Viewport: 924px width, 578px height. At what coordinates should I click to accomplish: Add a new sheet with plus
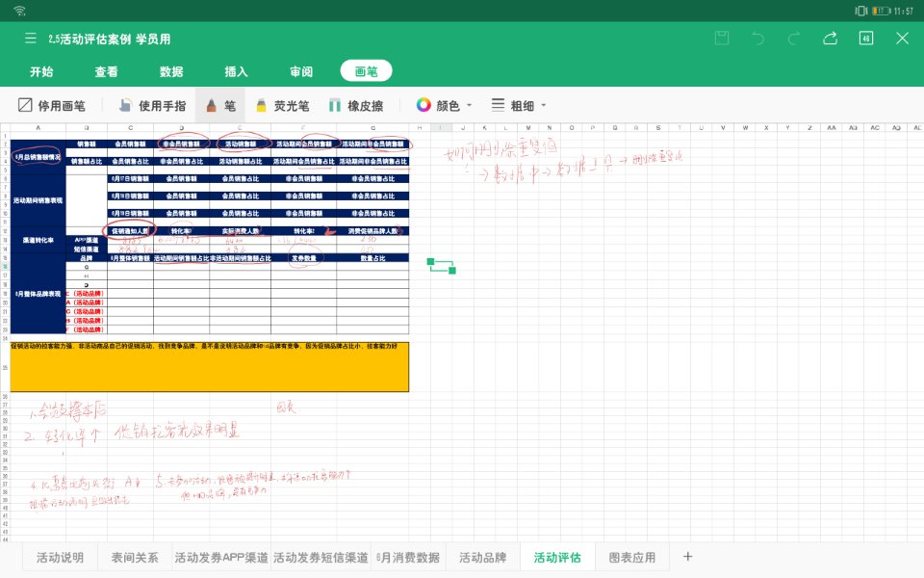tap(687, 556)
